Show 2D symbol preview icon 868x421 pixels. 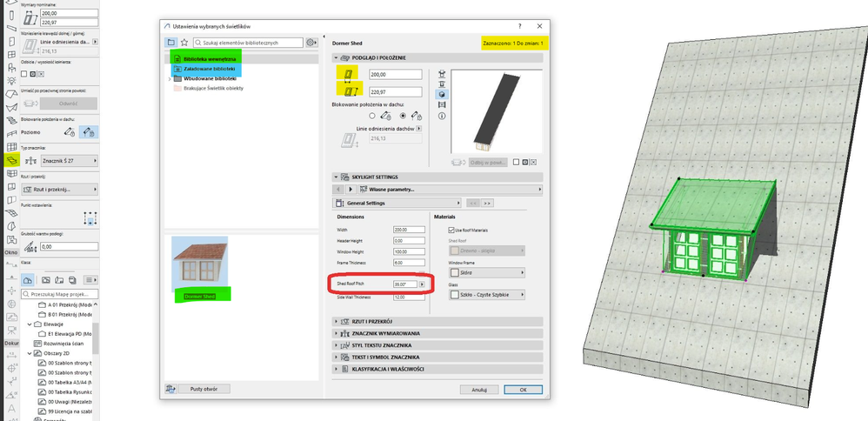pyautogui.click(x=443, y=74)
